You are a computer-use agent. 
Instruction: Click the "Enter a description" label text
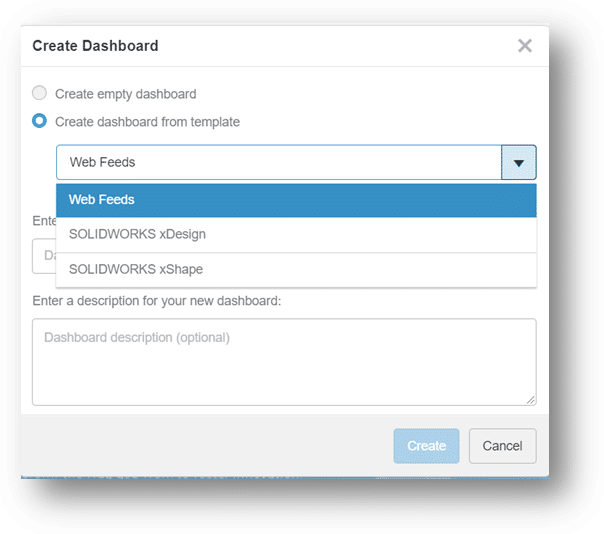(156, 300)
